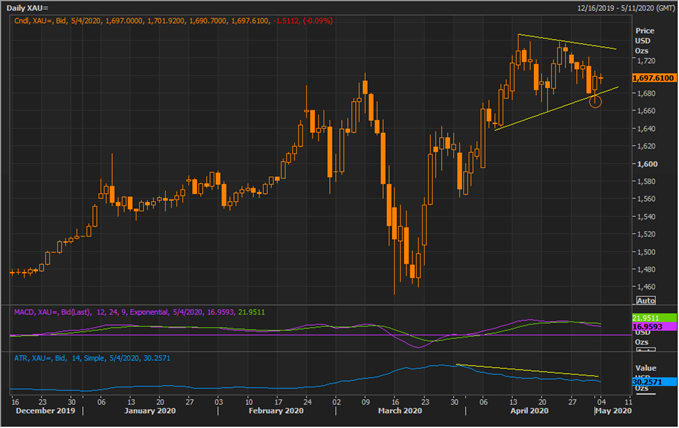This screenshot has width=679, height=428.
Task: Click the magenta 16.9593 MACD value tag
Action: pyautogui.click(x=654, y=327)
